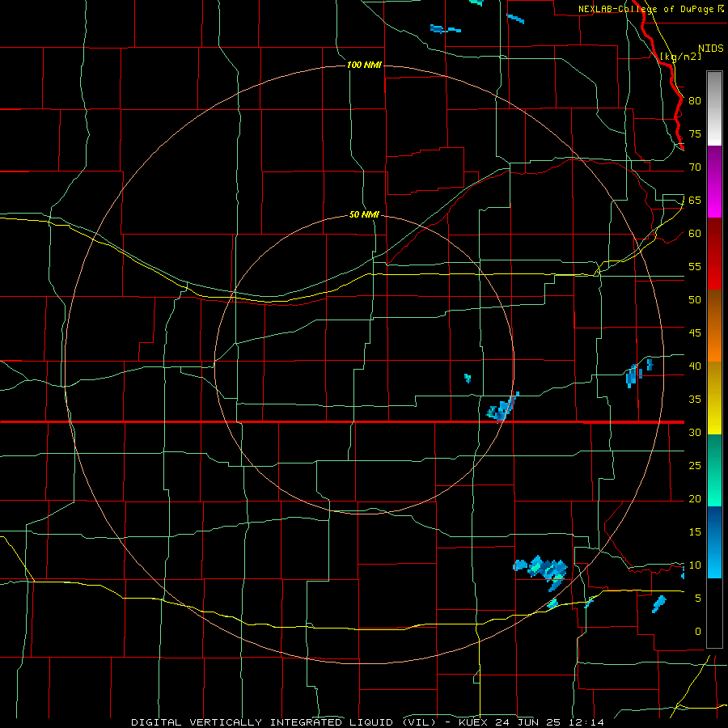Click the 15 value on color scale
728x728 pixels.
pyautogui.click(x=695, y=531)
